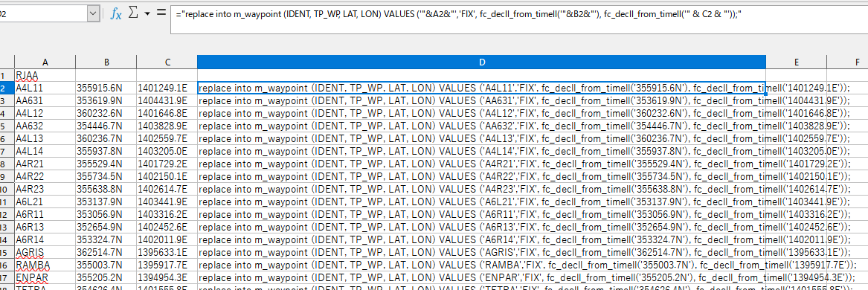Click cell D12 with the A6R11 statement
868x290 pixels.
click(482, 213)
